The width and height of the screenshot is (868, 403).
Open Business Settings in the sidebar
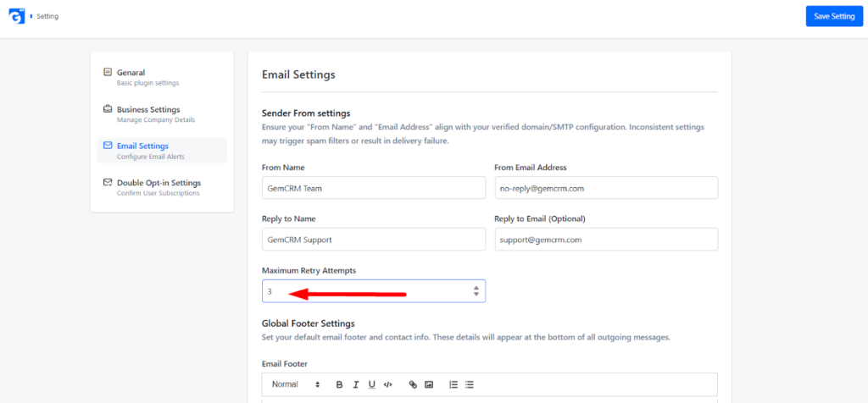click(162, 114)
